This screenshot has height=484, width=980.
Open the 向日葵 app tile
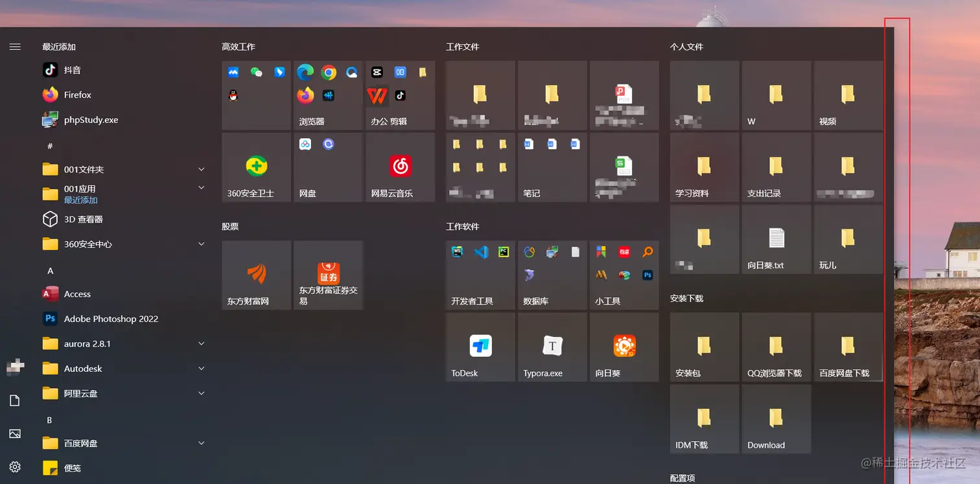point(625,347)
